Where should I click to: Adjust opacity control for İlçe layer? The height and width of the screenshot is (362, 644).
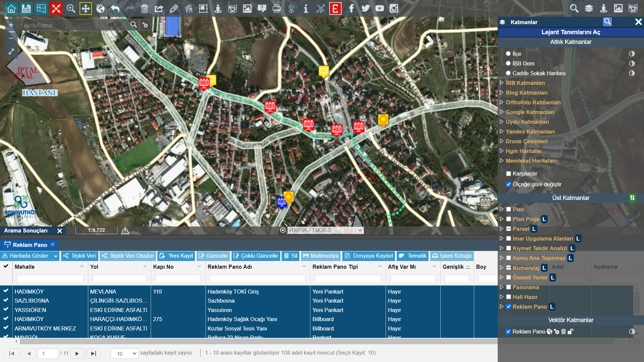tap(632, 54)
